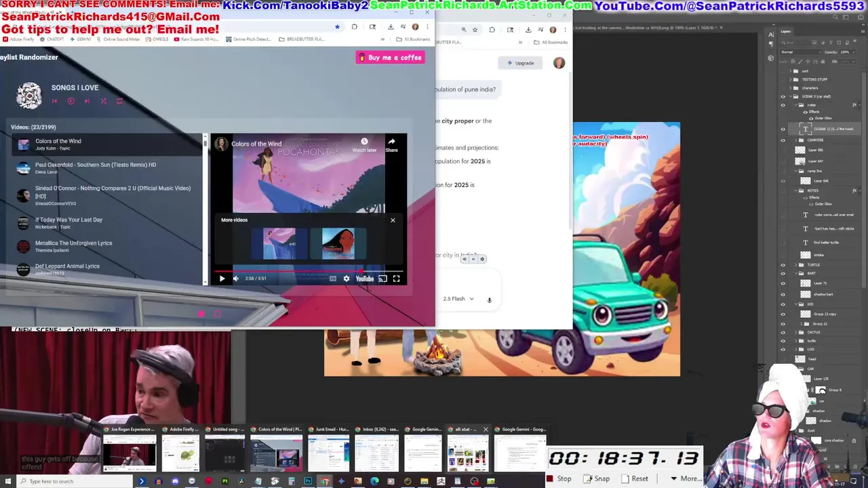Select Paul Oakenfold Southern Sun playlist item
The width and height of the screenshot is (868, 488).
pos(107,168)
